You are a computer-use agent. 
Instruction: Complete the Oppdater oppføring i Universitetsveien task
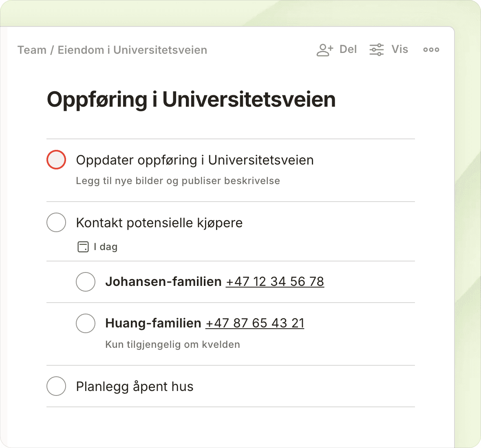pos(56,160)
